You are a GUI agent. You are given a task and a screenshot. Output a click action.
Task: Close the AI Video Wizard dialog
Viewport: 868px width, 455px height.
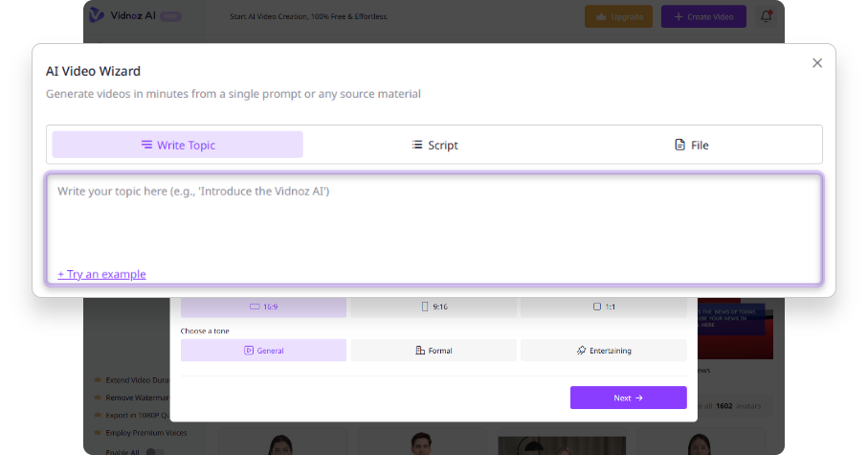click(x=816, y=63)
